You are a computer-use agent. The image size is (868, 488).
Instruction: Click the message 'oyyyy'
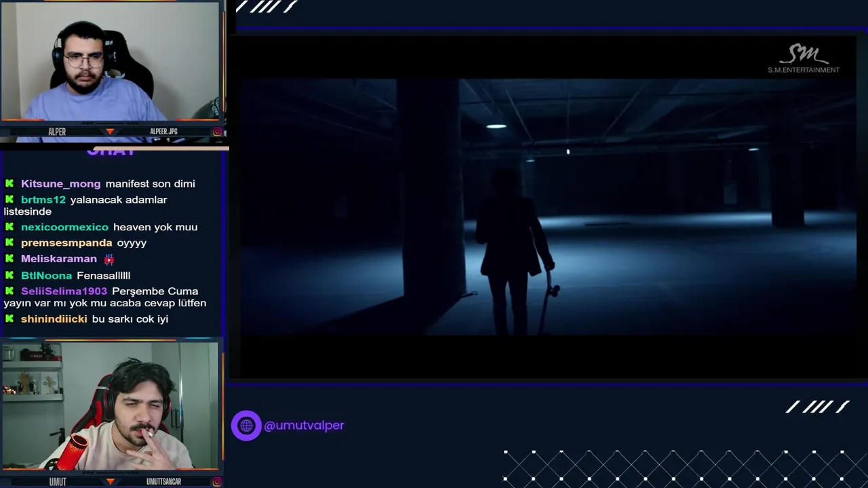pos(132,243)
